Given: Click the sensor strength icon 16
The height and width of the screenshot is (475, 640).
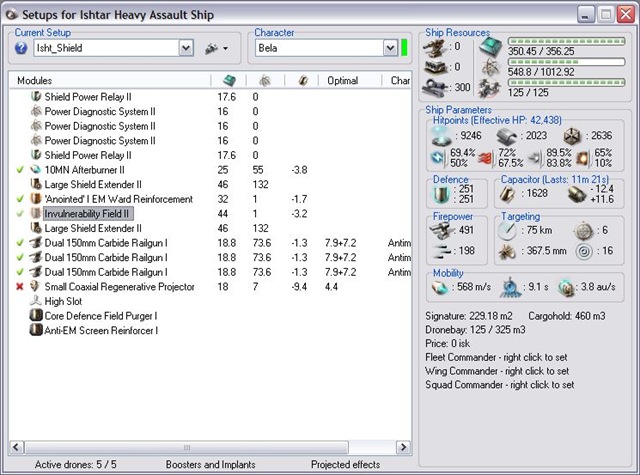Looking at the screenshot, I should (584, 251).
